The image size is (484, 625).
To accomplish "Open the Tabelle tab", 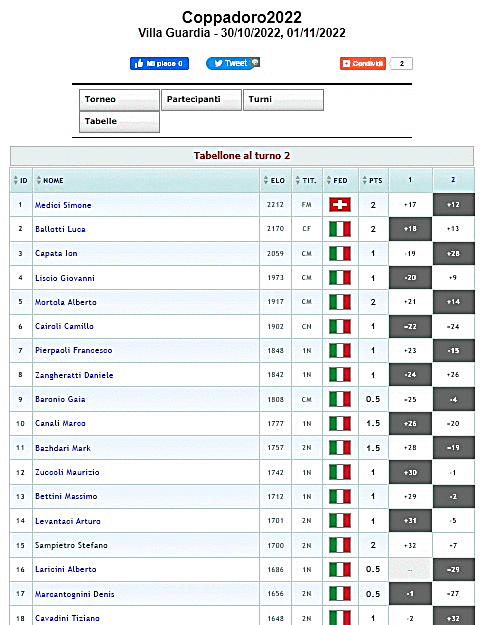I will pos(119,122).
